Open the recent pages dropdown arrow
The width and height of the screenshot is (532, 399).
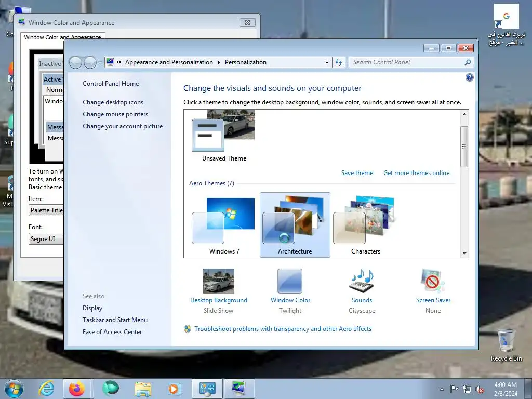coord(100,63)
